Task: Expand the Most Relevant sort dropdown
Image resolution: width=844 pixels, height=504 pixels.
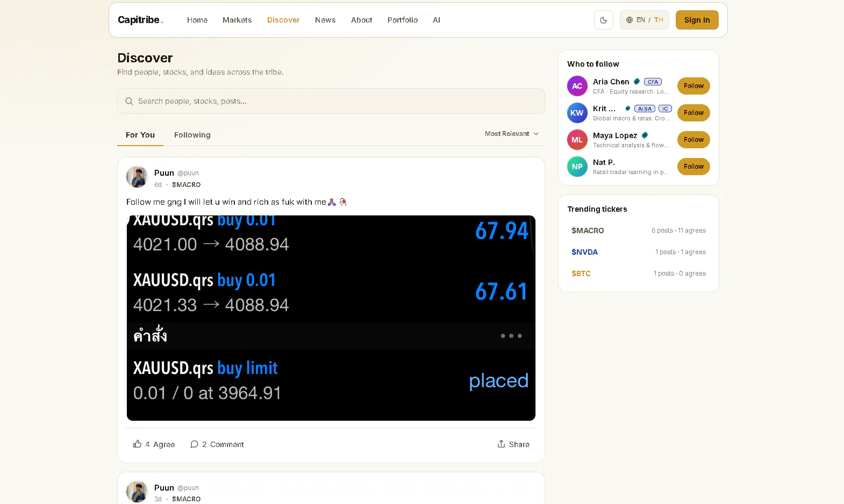Action: click(x=511, y=134)
